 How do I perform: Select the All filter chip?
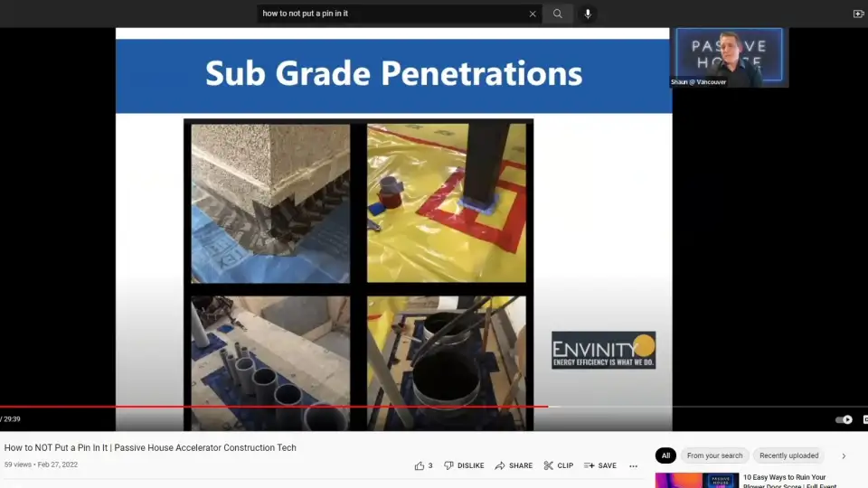pyautogui.click(x=665, y=455)
